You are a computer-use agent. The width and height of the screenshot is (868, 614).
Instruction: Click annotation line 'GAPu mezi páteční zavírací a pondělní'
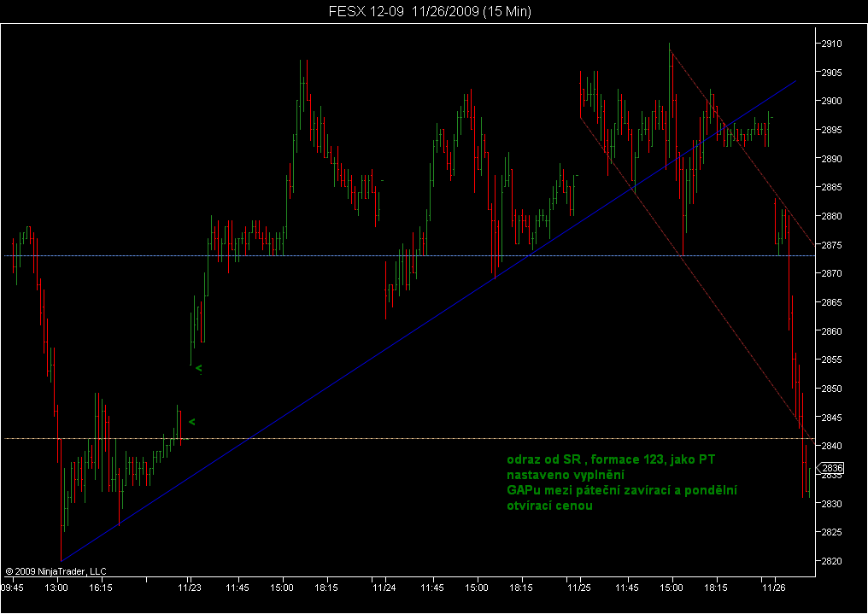[622, 490]
